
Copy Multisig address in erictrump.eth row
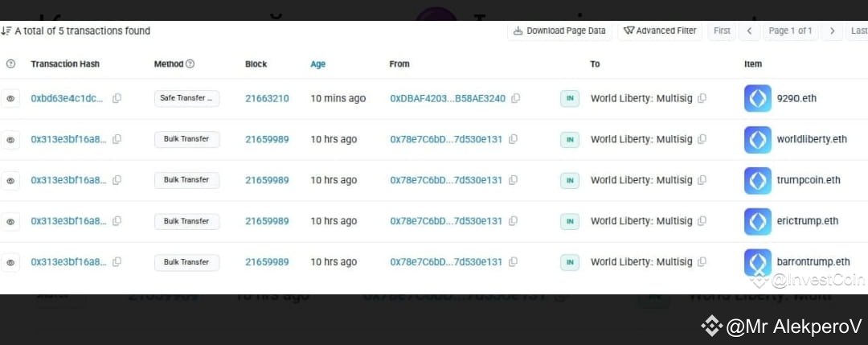pos(702,221)
